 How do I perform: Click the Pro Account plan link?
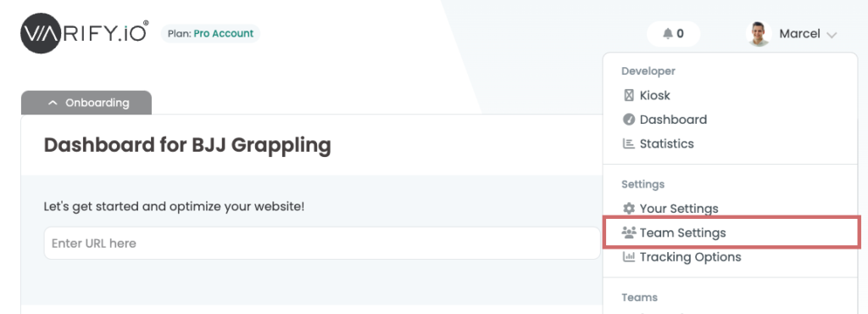pos(224,33)
